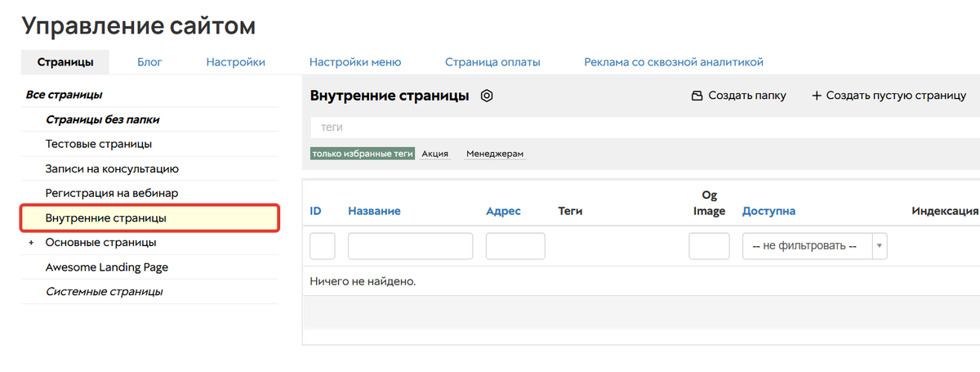Open Системные страницы in the sidebar
The height and width of the screenshot is (372, 980).
[x=104, y=292]
